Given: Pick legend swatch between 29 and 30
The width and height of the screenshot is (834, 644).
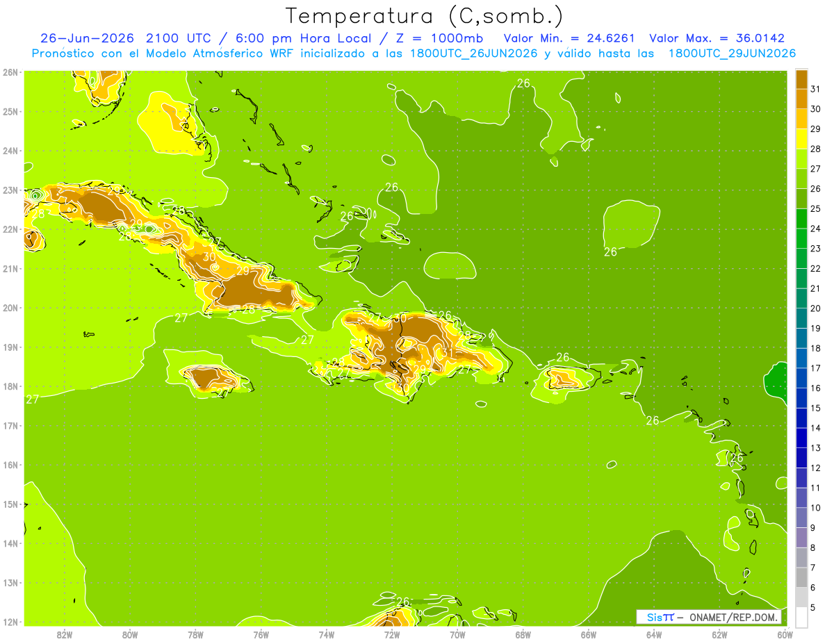Looking at the screenshot, I should [x=802, y=120].
